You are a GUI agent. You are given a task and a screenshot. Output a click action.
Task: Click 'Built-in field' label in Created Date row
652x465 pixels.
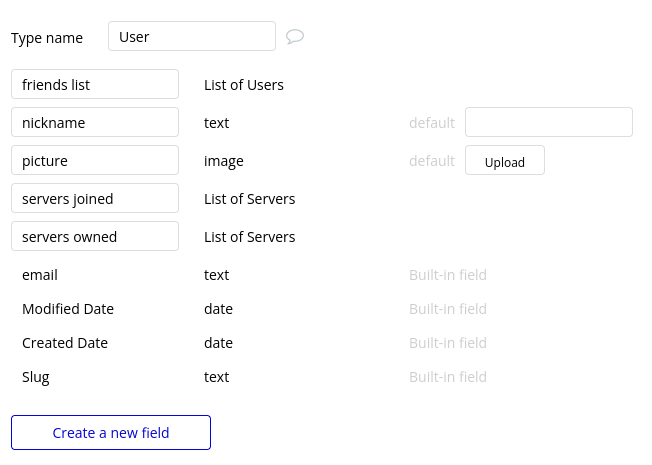pos(448,343)
